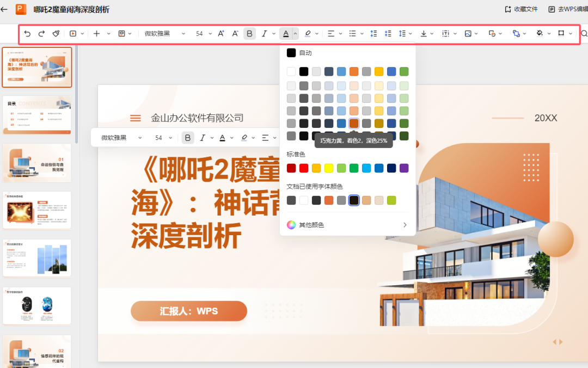
Task: Activate the format painter brush
Action: click(56, 33)
